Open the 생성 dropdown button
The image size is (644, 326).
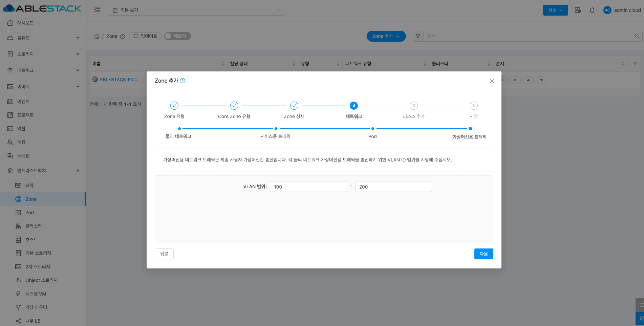(x=555, y=10)
